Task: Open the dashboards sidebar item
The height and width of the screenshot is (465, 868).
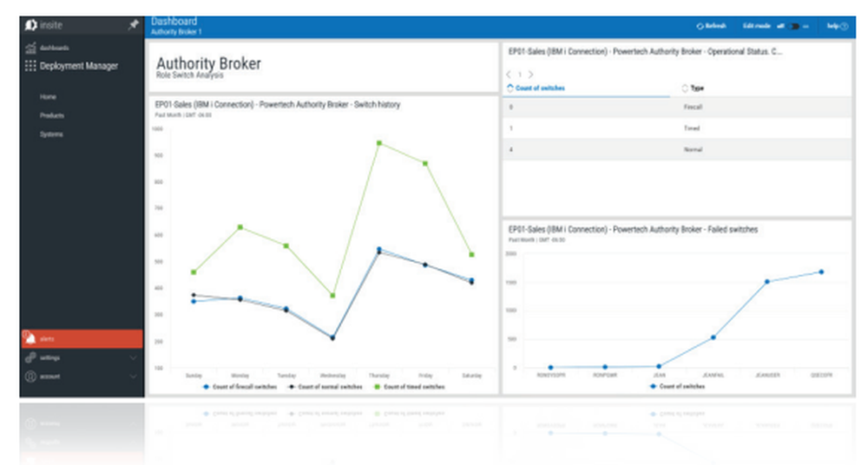Action: point(55,48)
